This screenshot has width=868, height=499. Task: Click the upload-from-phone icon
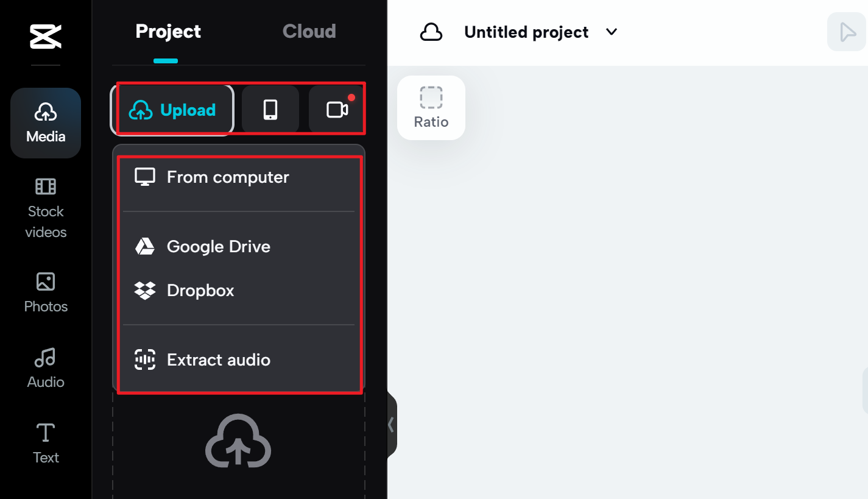(270, 110)
